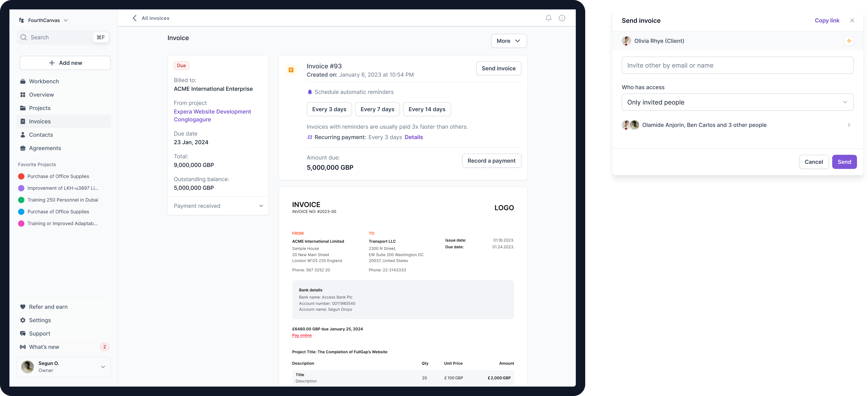Viewport: 868px width, 396px height.
Task: Open Contacts in the sidebar
Action: pyautogui.click(x=64, y=135)
